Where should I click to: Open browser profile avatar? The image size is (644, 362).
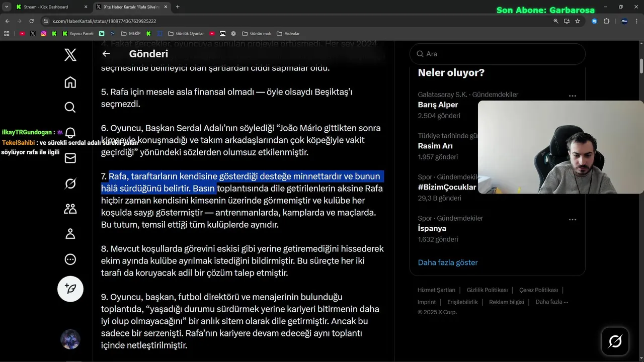(x=624, y=21)
